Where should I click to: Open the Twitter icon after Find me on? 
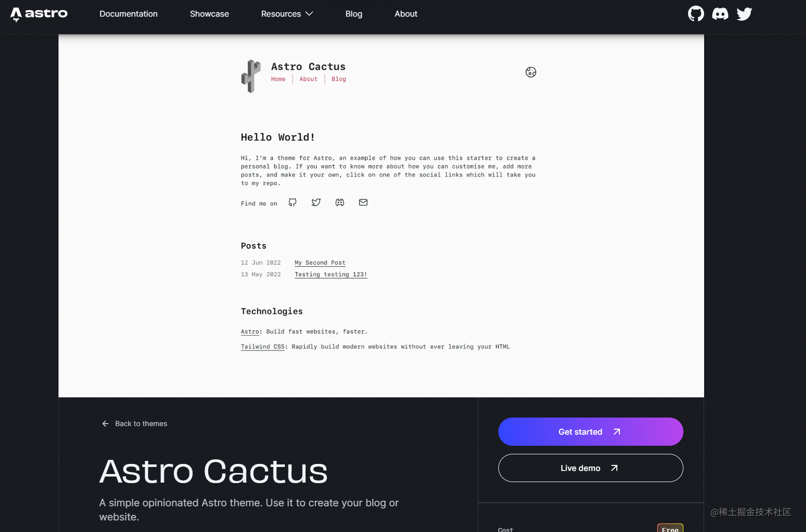316,202
